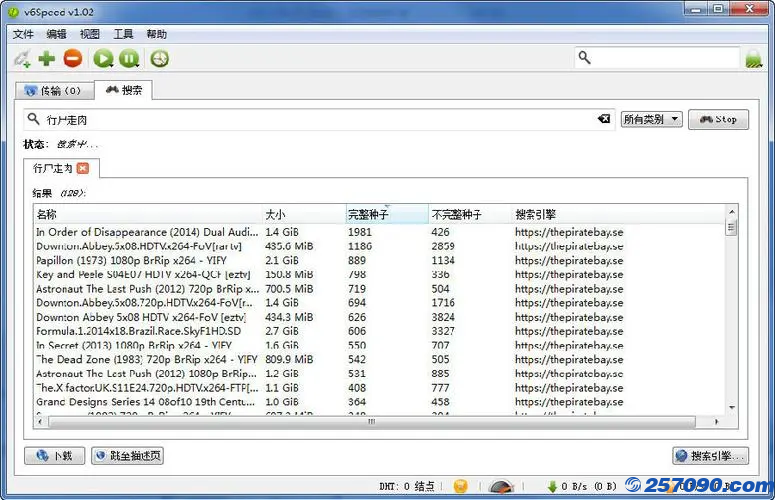Image resolution: width=775 pixels, height=500 pixels.
Task: Switch to the 搜索 tab
Action: (124, 90)
